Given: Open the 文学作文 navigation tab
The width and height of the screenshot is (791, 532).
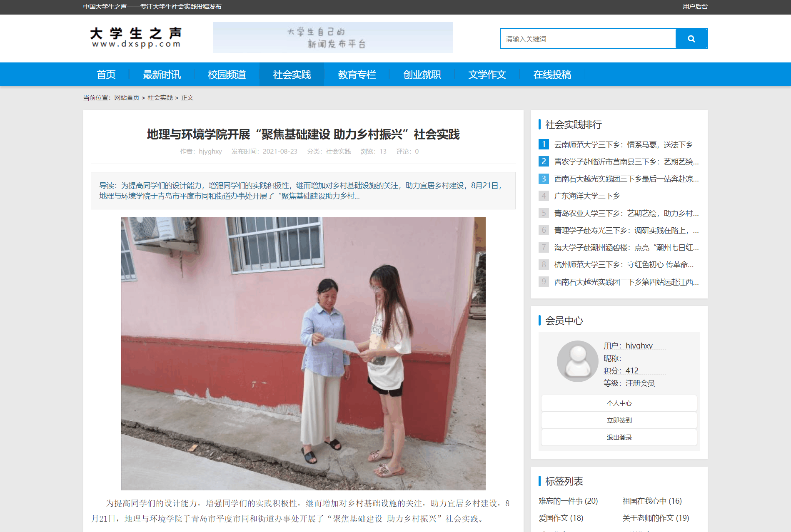Looking at the screenshot, I should coord(487,75).
